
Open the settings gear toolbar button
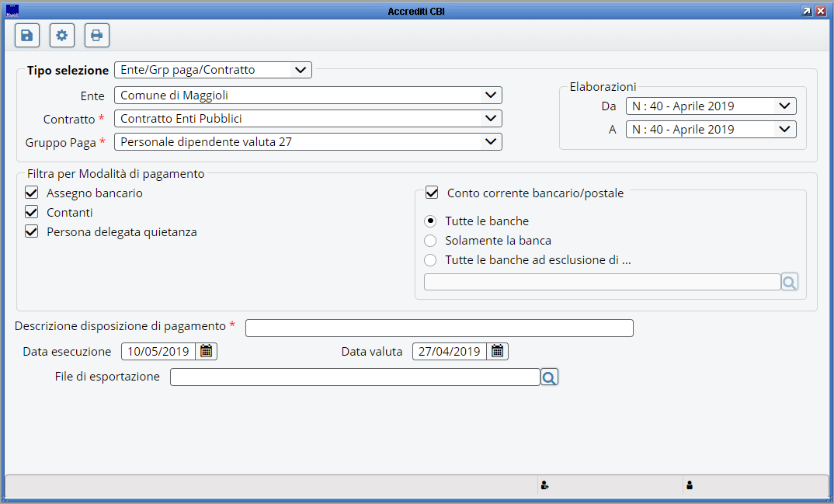[61, 36]
